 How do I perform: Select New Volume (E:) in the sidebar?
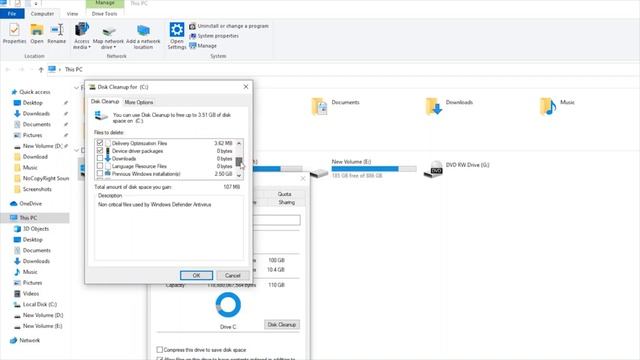42,326
